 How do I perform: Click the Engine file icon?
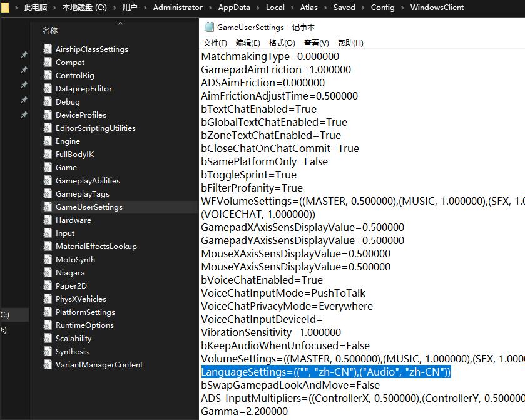click(48, 141)
